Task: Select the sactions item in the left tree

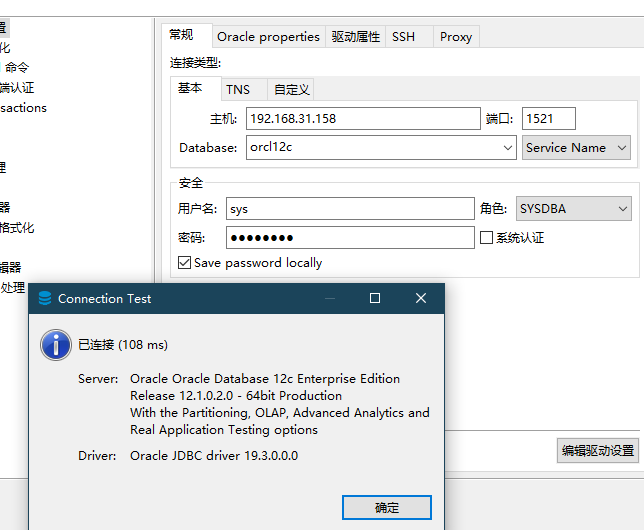Action: 23,108
